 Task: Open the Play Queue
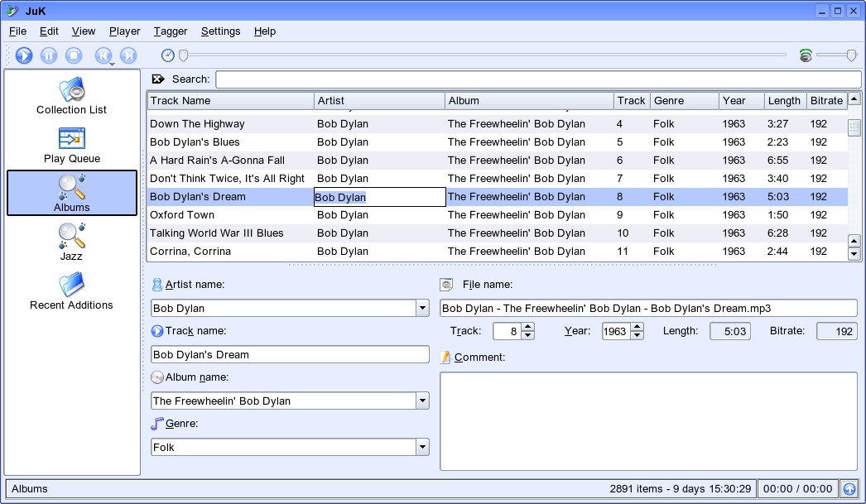click(x=72, y=145)
